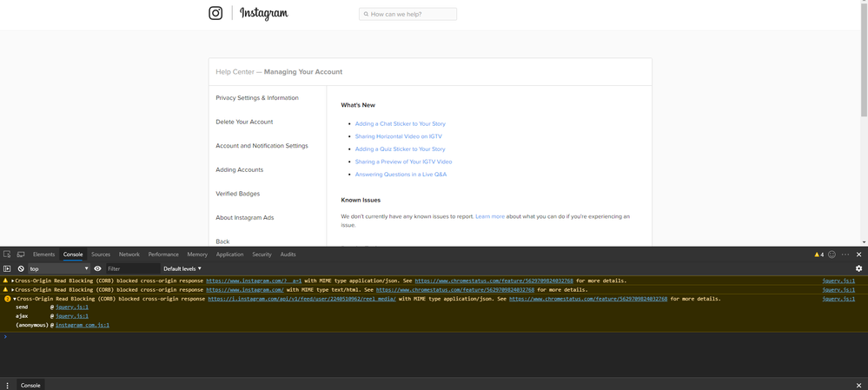The image size is (868, 390).
Task: Open the Audits tab
Action: tap(288, 254)
